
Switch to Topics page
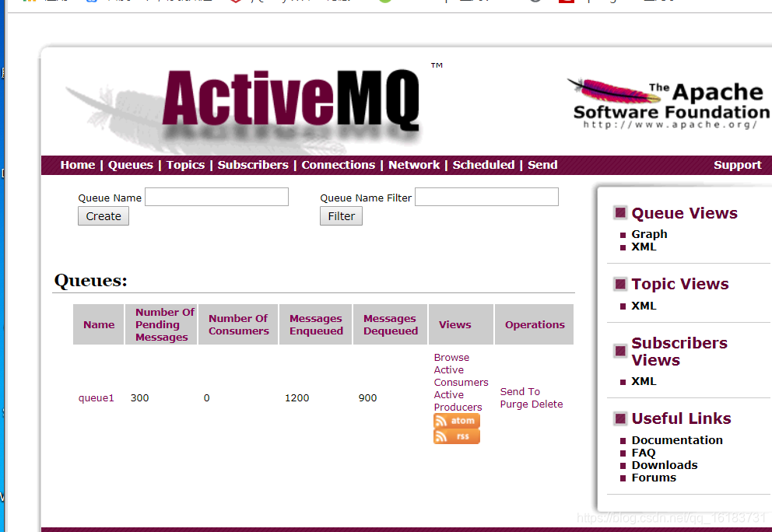[x=185, y=165]
